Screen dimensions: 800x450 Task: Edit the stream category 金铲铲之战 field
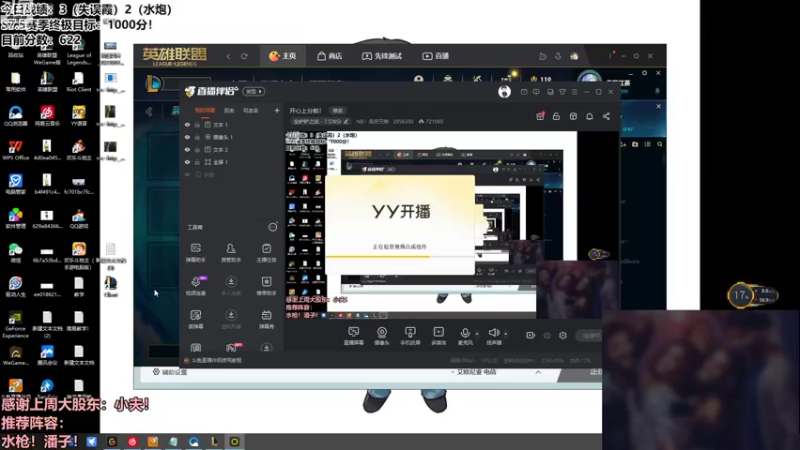pos(320,121)
